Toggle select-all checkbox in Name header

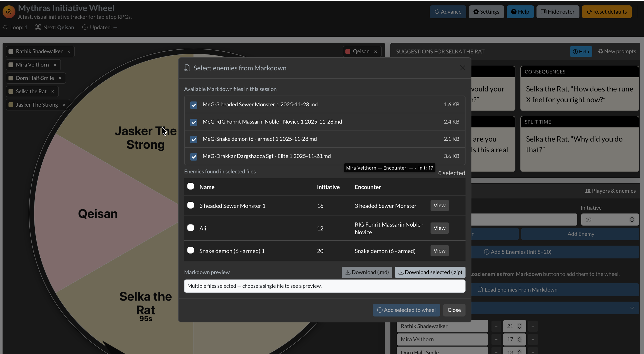[191, 187]
